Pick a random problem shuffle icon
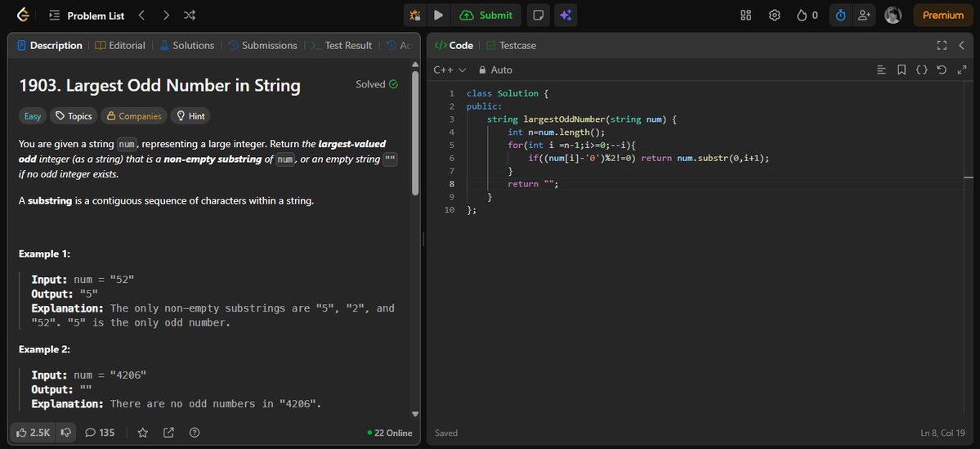The image size is (980, 449). tap(190, 16)
